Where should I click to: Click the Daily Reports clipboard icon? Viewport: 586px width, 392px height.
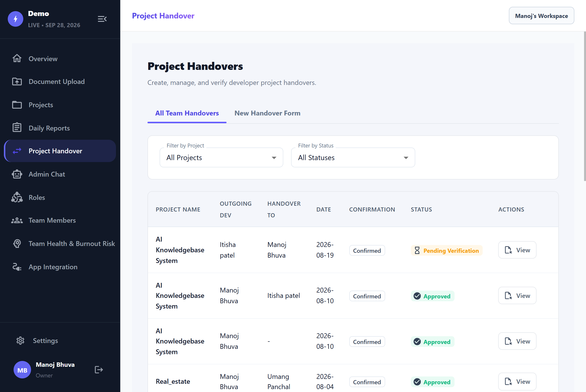coord(17,128)
